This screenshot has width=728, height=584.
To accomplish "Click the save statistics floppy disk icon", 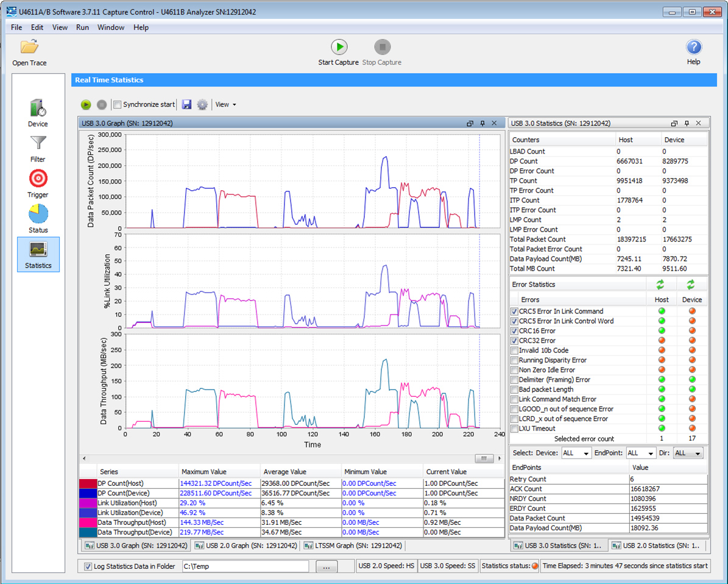I will click(x=187, y=105).
